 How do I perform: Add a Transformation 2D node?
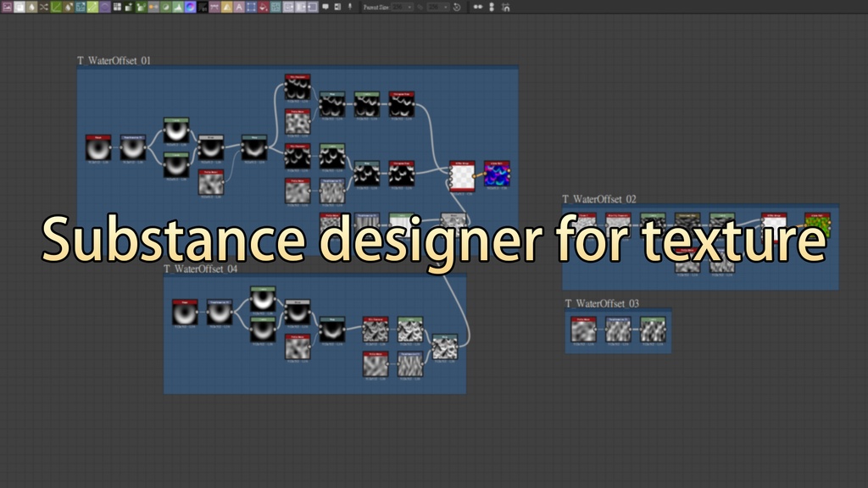coord(251,7)
